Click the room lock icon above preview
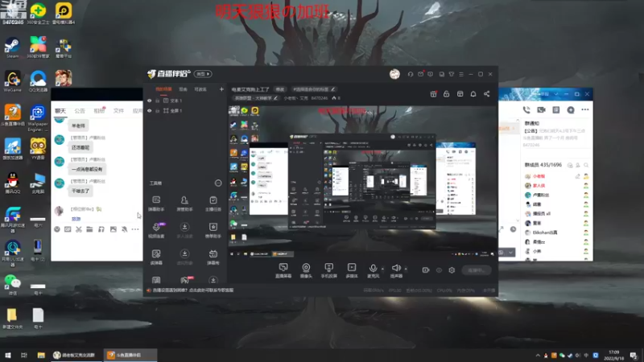Viewport: 644px width, 362px height. (447, 94)
